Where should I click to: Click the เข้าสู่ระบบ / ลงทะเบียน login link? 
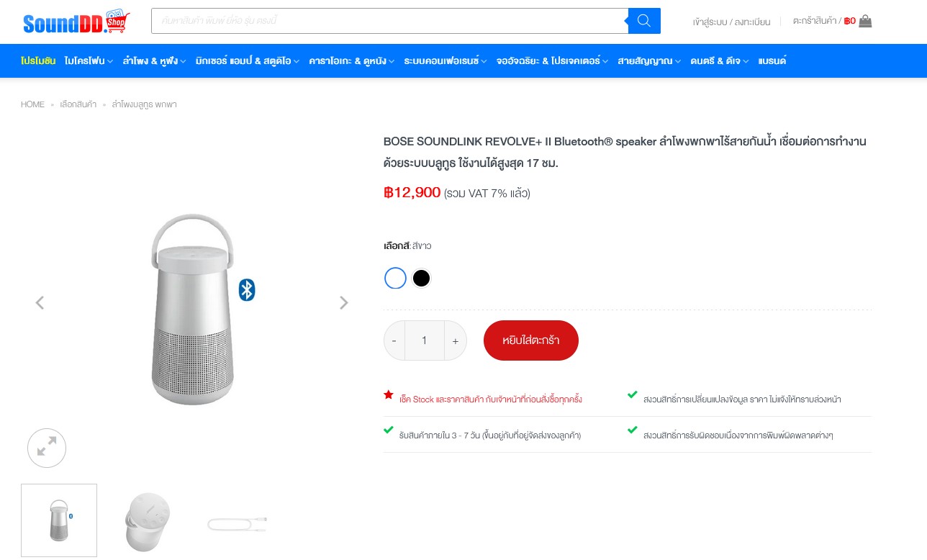tap(731, 22)
